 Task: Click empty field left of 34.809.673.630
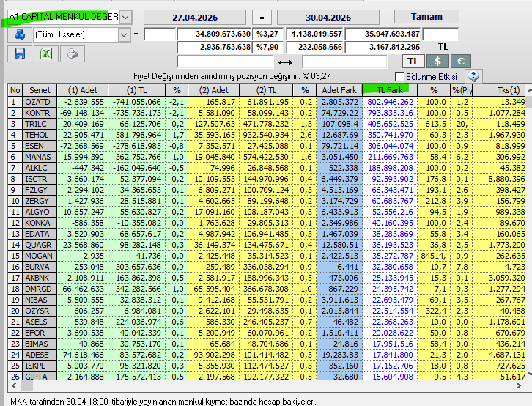[160, 34]
